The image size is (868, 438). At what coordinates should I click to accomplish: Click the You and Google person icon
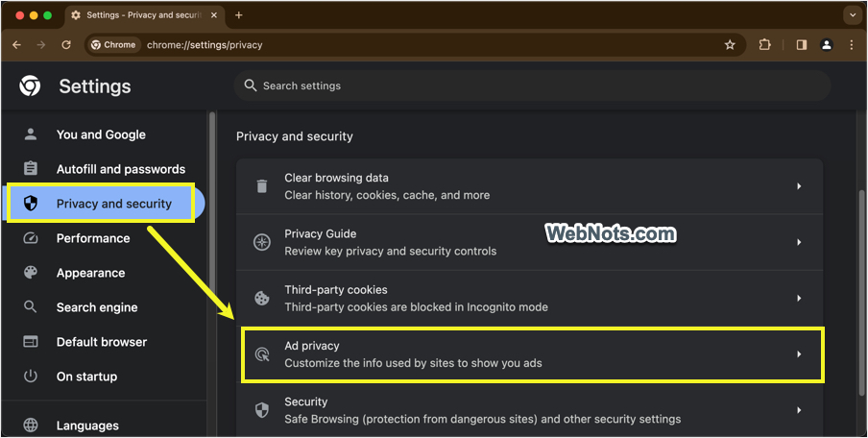(31, 134)
